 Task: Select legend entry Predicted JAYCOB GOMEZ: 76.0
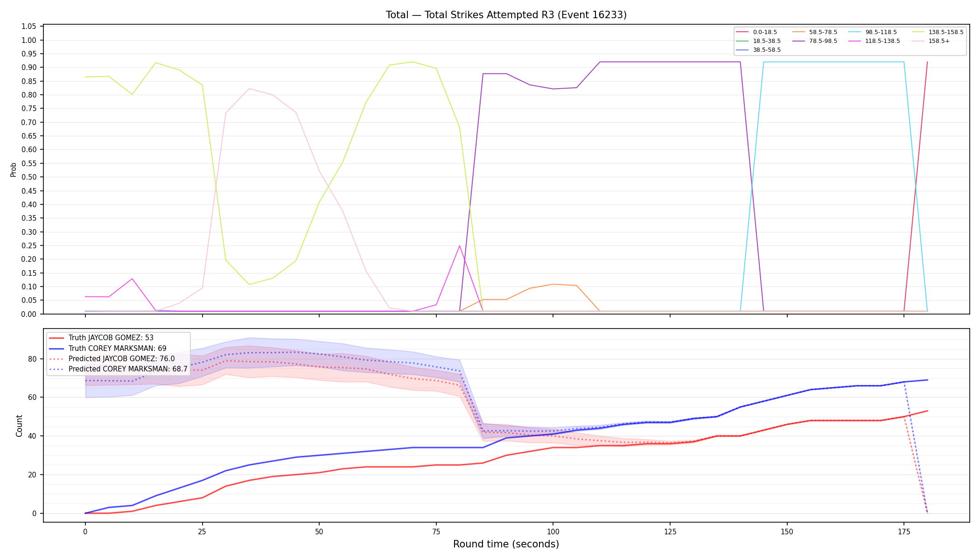pyautogui.click(x=121, y=358)
